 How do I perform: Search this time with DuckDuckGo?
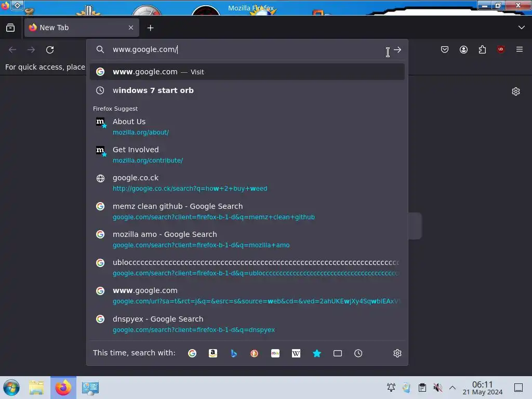254,353
